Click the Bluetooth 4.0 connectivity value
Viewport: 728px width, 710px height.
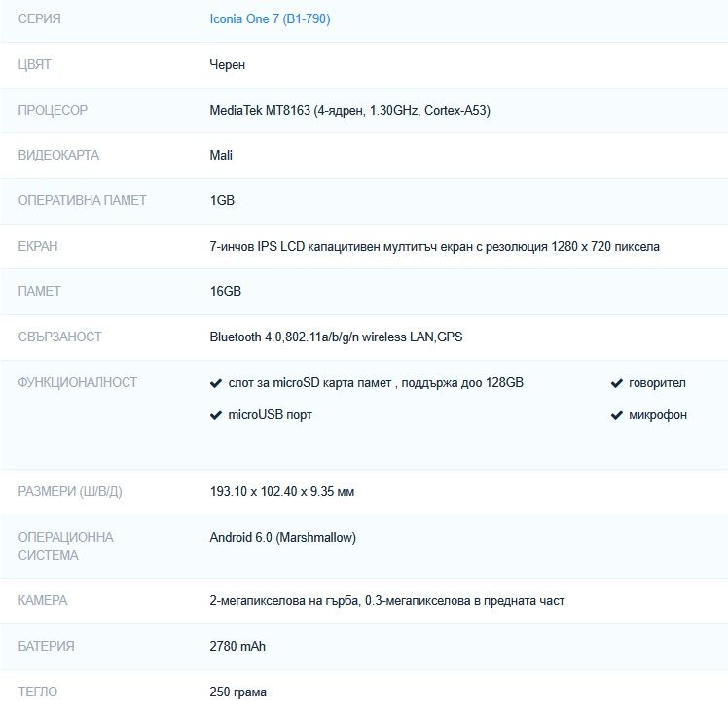pyautogui.click(x=336, y=337)
